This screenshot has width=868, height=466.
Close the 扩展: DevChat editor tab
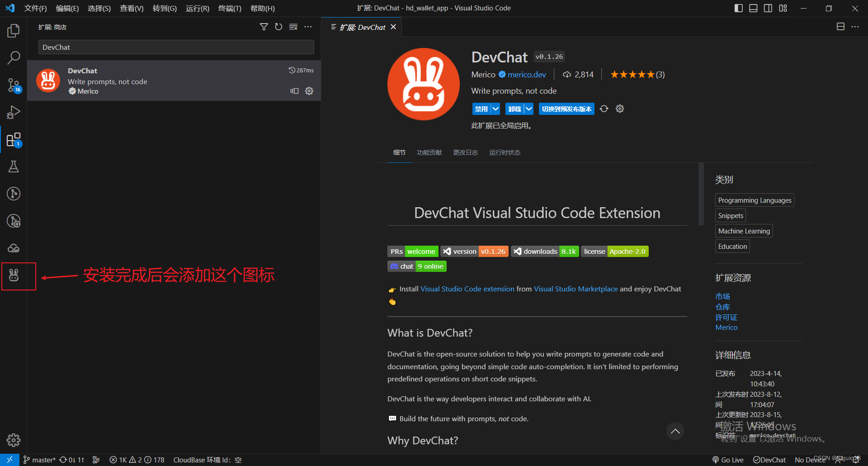pos(393,27)
